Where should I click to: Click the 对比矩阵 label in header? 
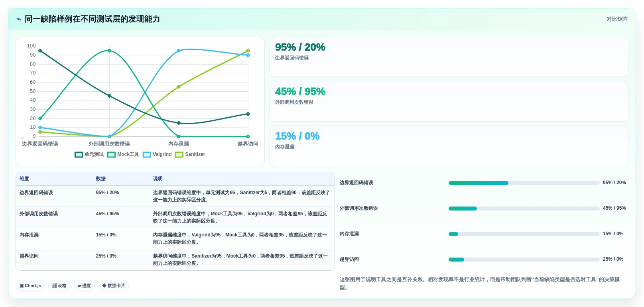tap(617, 19)
